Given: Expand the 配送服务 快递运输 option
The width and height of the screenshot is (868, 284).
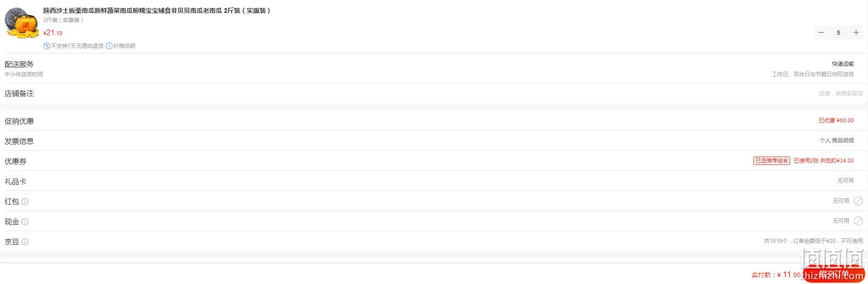Looking at the screenshot, I should coord(842,64).
